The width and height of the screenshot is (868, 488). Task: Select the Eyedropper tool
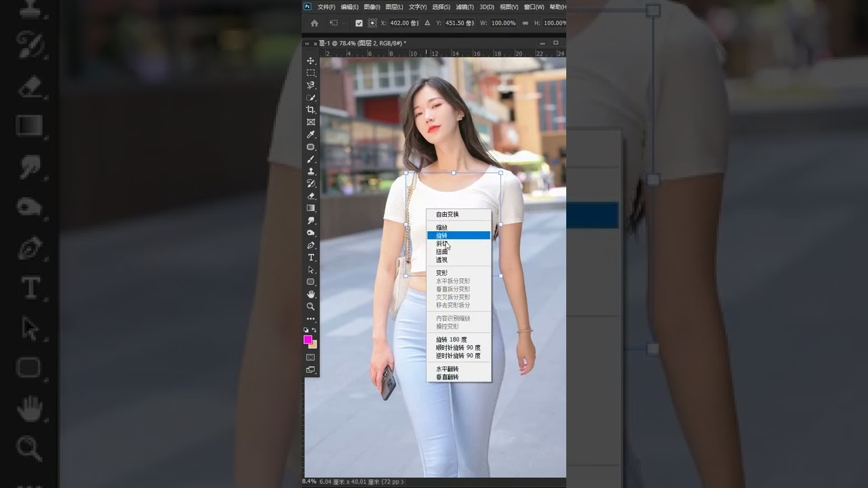point(311,135)
